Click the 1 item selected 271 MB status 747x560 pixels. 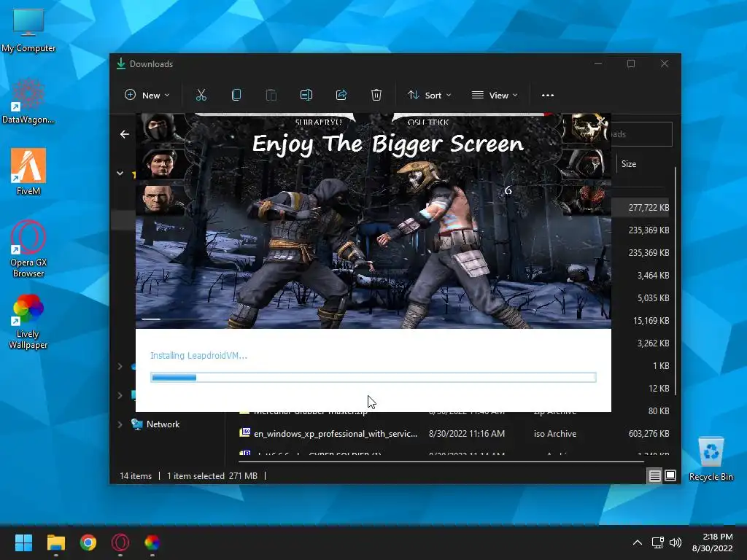212,475
